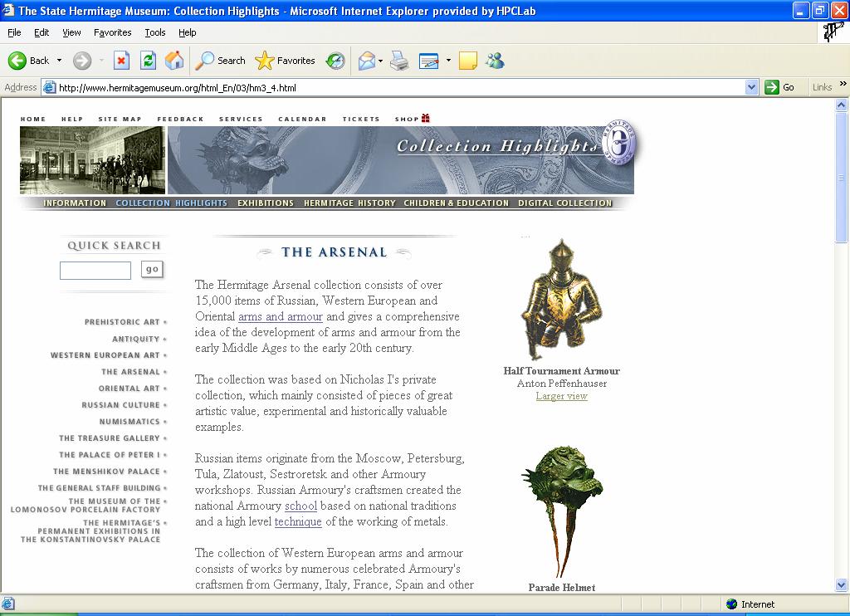Switch to the DIGITAL COLLECTION tab
This screenshot has width=850, height=616.
[x=564, y=203]
